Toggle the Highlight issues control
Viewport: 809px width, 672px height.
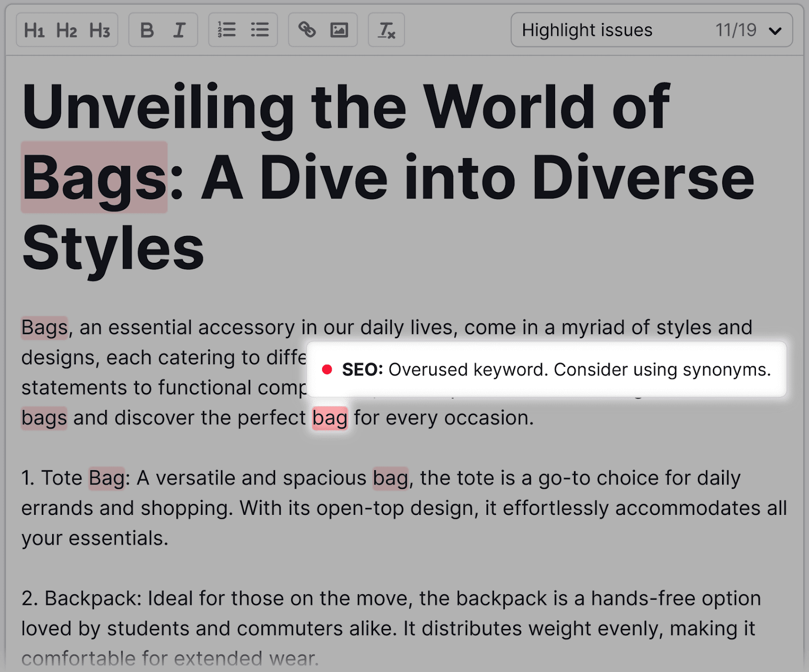[587, 30]
